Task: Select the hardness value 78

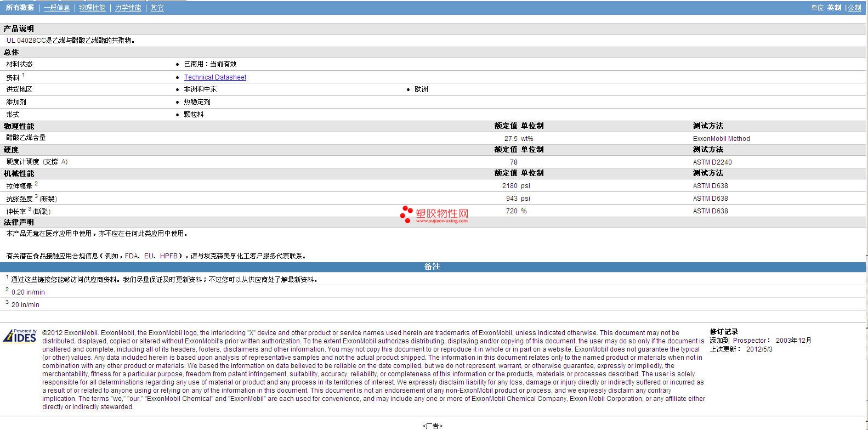Action: 513,162
